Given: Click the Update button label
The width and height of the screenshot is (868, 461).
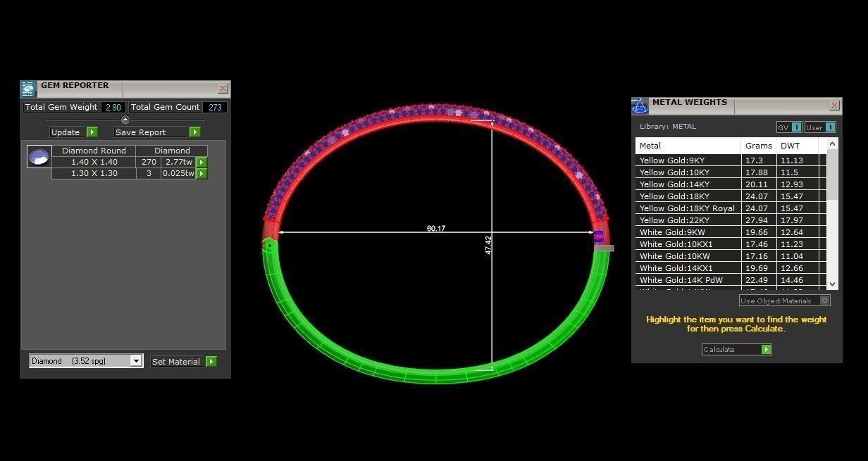Looking at the screenshot, I should pos(66,132).
